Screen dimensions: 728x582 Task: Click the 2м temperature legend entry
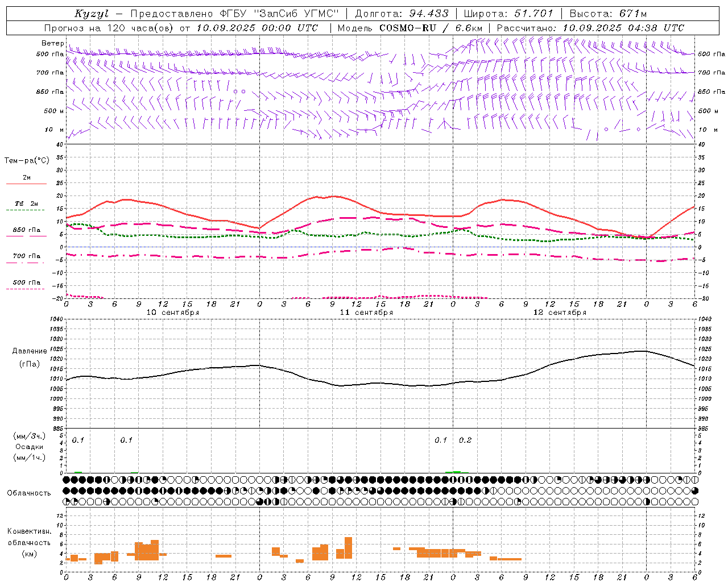(27, 177)
